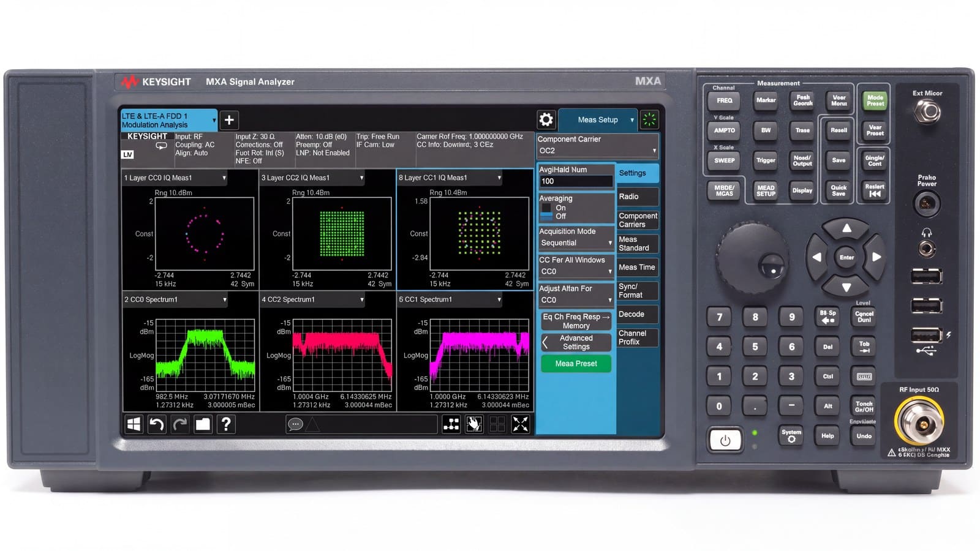This screenshot has width=980, height=551.
Task: Click the AMPTD hardware key
Action: click(724, 130)
